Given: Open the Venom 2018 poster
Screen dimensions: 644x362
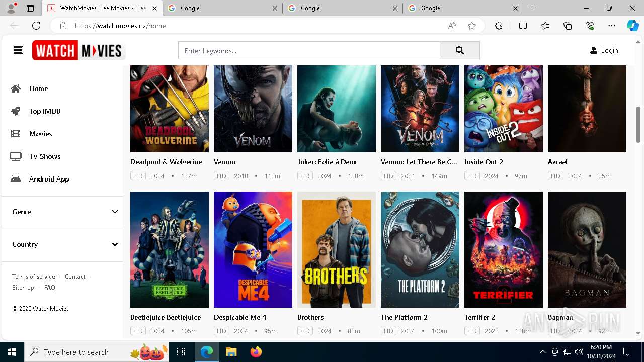Looking at the screenshot, I should pos(253,109).
